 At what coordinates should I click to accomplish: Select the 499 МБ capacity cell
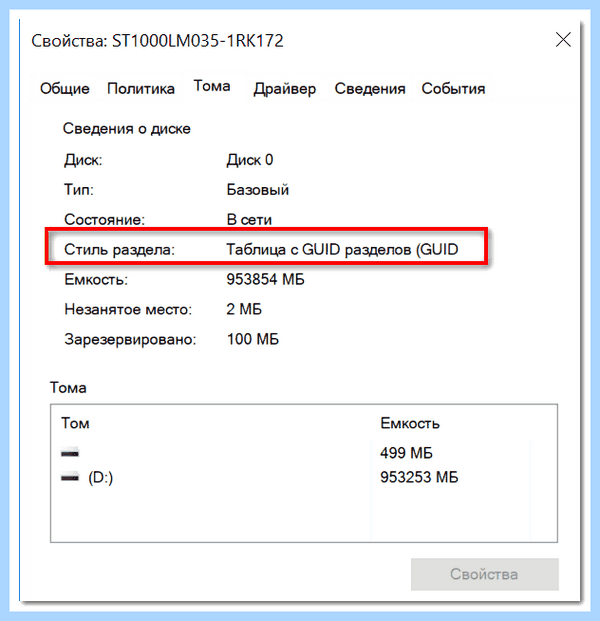coord(406,453)
